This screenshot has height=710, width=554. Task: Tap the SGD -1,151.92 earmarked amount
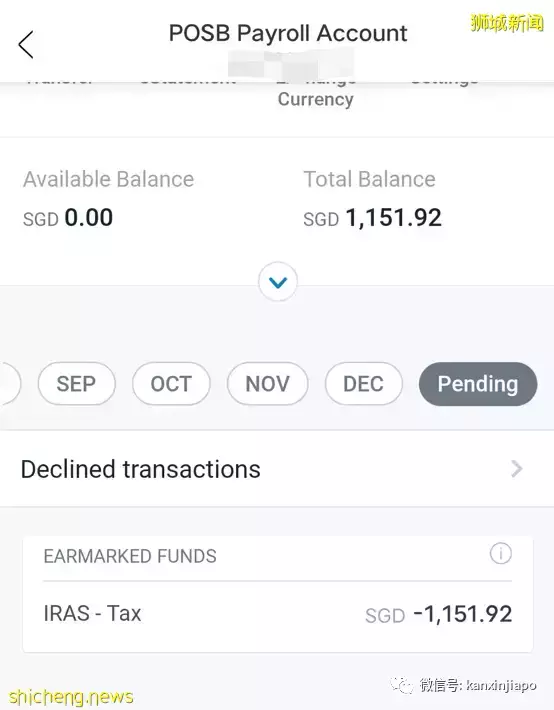tap(438, 614)
